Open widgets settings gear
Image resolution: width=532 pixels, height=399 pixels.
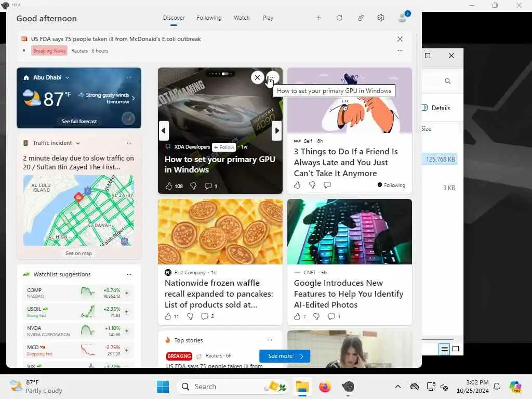(x=381, y=18)
